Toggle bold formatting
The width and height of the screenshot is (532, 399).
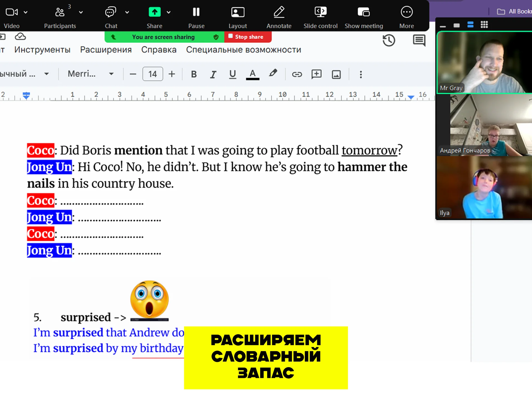pyautogui.click(x=194, y=74)
